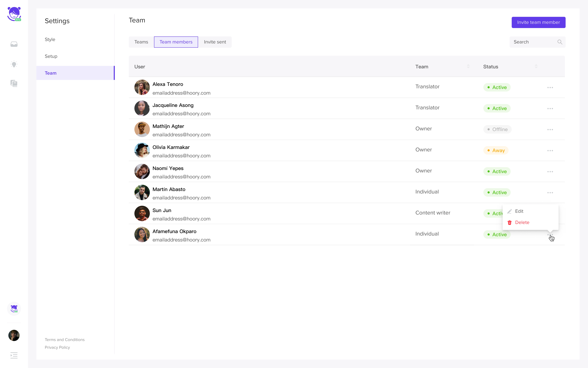Click the Active status badge for Alexa Tenoro

pyautogui.click(x=497, y=87)
